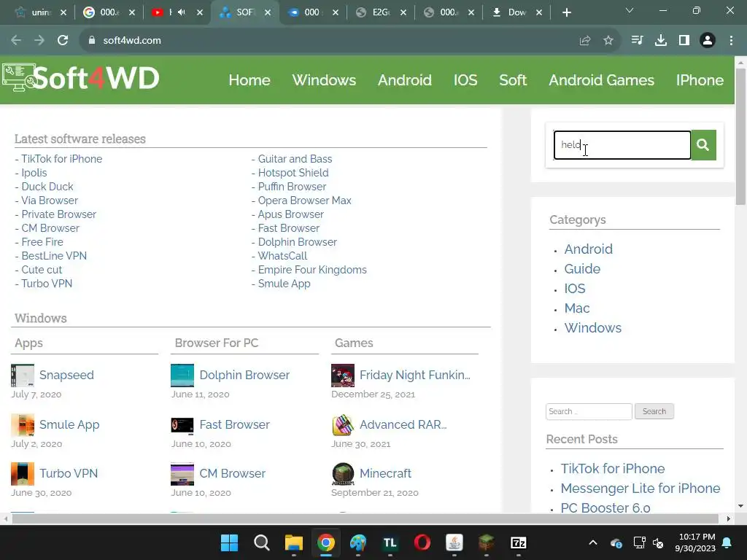This screenshot has width=747, height=560.
Task: View site information lock icon
Action: point(92,41)
